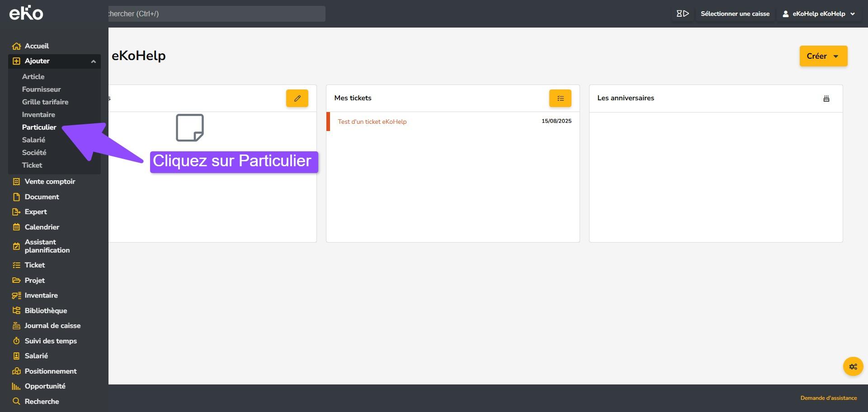Open the eKoHelp user account dropdown
The image size is (868, 412).
click(x=819, y=14)
